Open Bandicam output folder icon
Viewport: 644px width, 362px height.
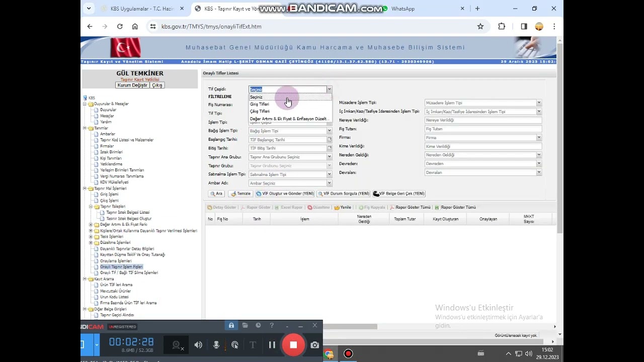[245, 326]
